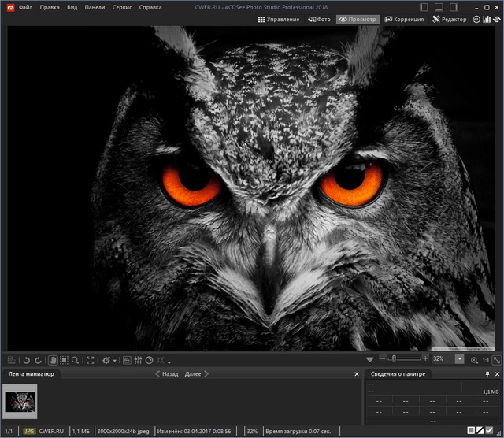Screen dimensions: 504x438
Task: Toggle full screen view
Action: pyautogui.click(x=90, y=360)
